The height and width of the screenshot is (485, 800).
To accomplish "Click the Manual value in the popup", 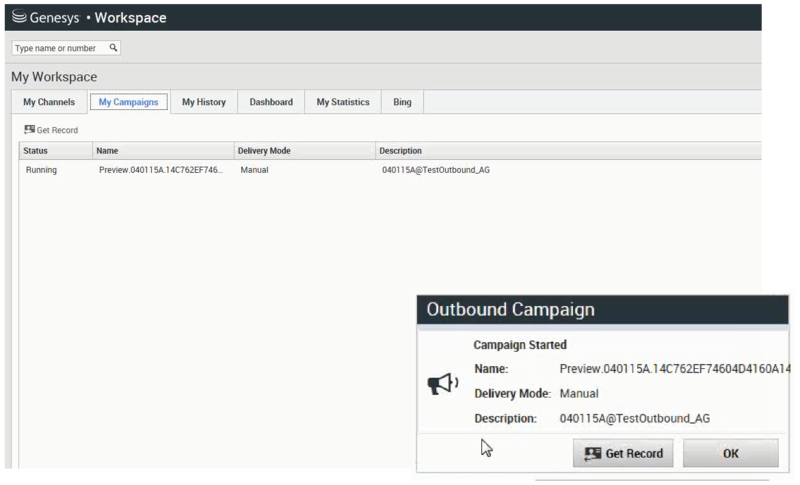I will (579, 394).
